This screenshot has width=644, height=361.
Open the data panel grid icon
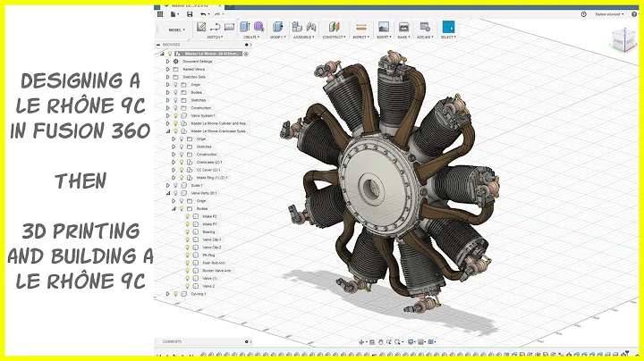click(160, 14)
